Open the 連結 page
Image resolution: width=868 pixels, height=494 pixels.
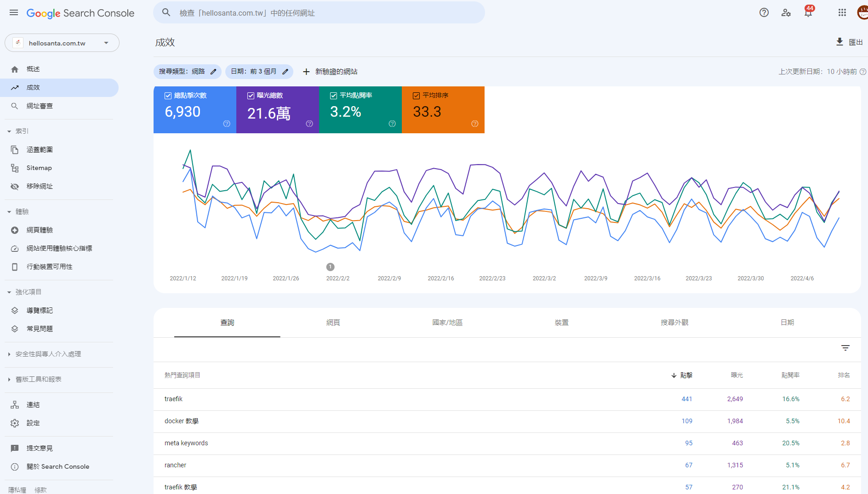(x=59, y=405)
